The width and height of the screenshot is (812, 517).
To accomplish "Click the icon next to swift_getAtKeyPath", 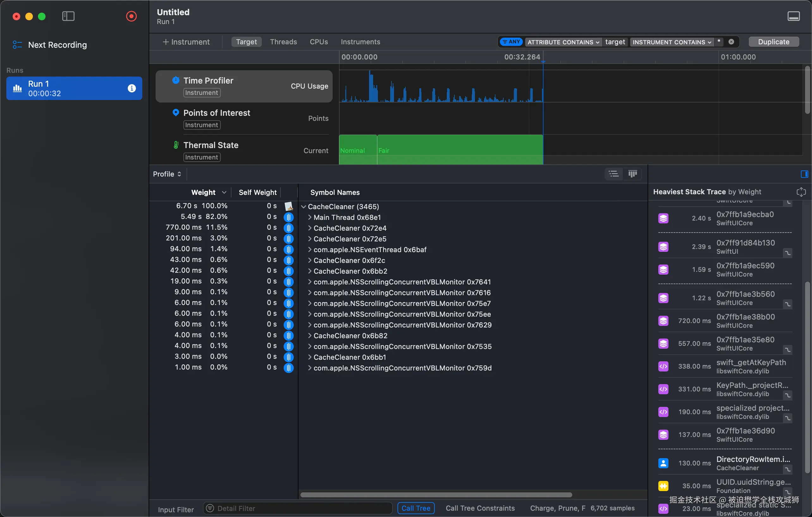I will click(663, 366).
